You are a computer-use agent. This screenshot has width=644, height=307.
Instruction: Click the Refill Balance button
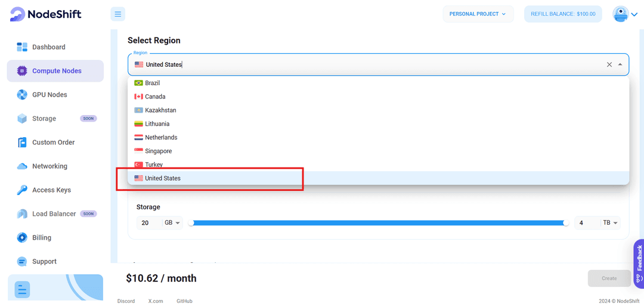point(563,14)
